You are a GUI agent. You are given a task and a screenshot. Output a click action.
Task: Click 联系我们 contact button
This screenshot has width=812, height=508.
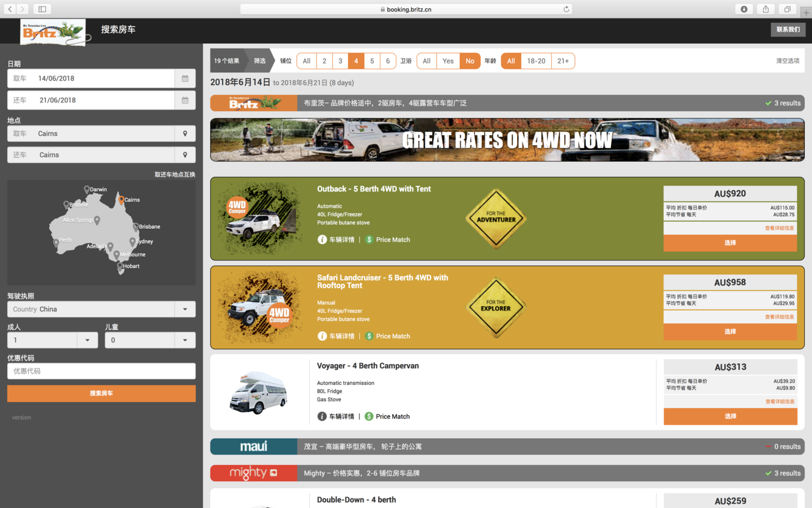788,29
